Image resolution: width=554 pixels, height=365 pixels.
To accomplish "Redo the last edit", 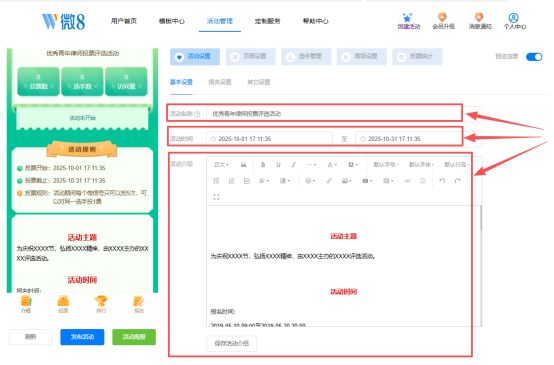I will (x=458, y=181).
